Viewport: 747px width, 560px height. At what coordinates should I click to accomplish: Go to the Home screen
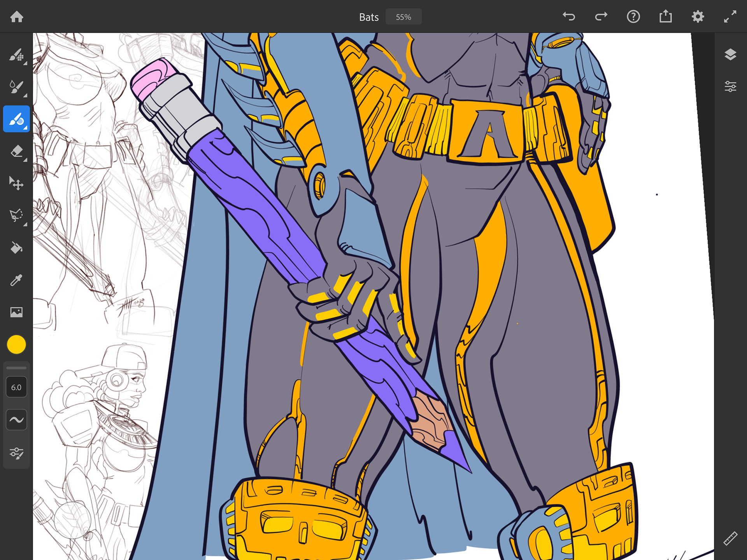pyautogui.click(x=17, y=17)
